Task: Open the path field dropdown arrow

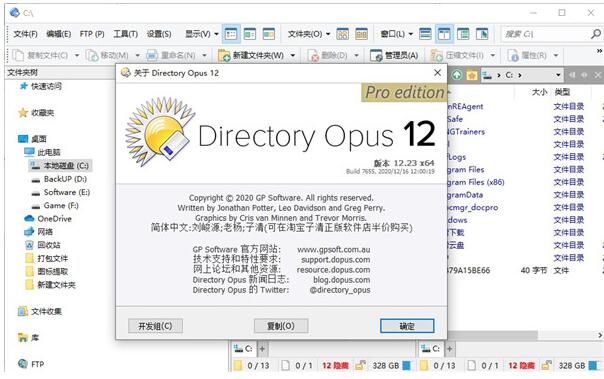Action: [x=558, y=75]
